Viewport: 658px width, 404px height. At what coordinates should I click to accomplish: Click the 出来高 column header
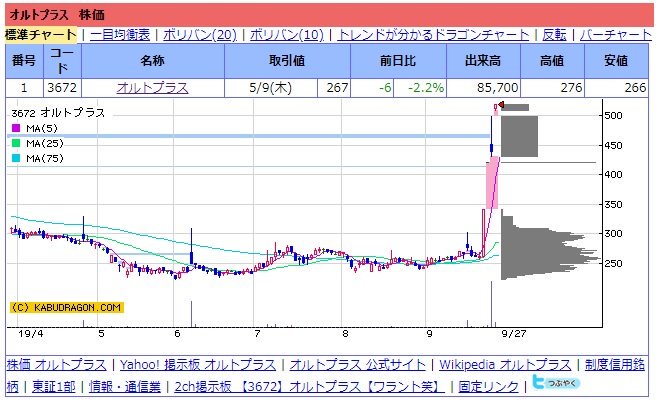tap(483, 61)
